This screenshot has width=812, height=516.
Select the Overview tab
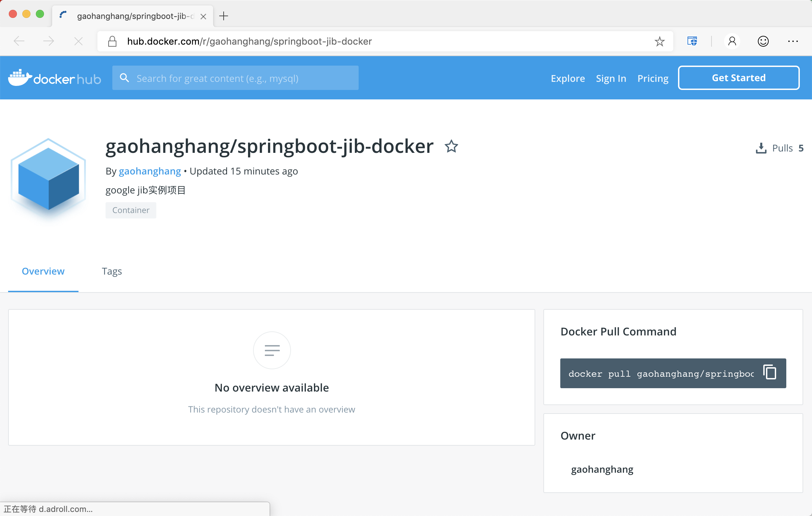[x=43, y=271]
